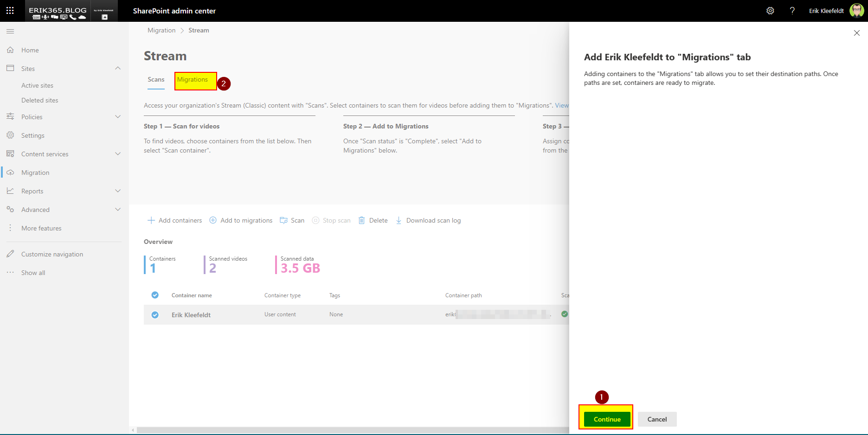Close the Add to Migrations panel
The image size is (868, 435).
[856, 33]
